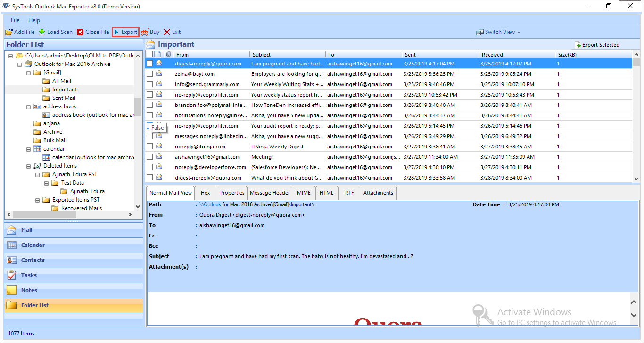
Task: Collapse the calendar tree node
Action: [28, 149]
